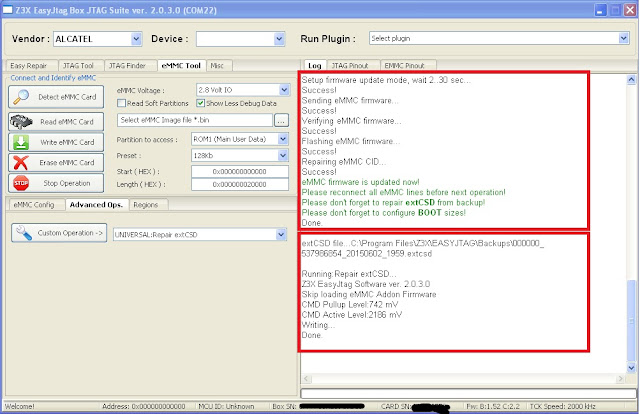Open the Device dropdown
The height and width of the screenshot is (414, 640).
pyautogui.click(x=279, y=39)
